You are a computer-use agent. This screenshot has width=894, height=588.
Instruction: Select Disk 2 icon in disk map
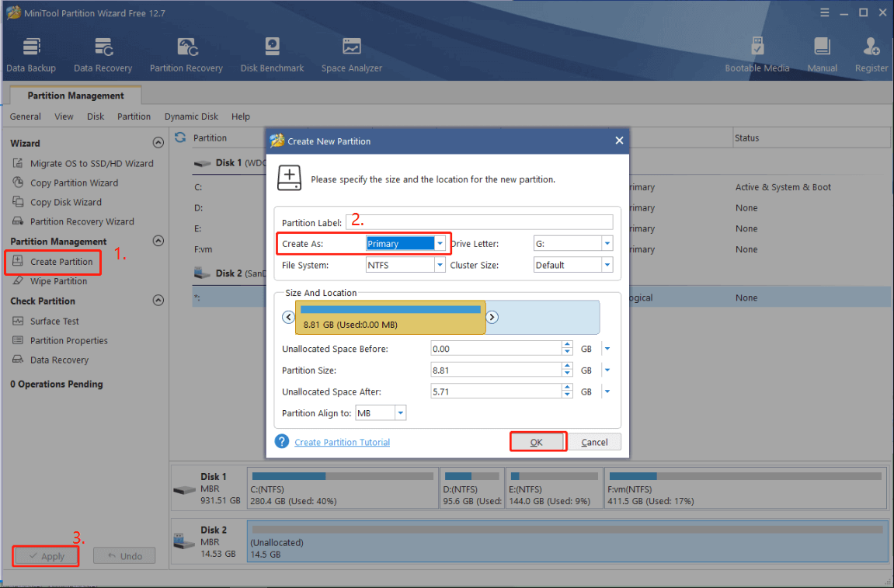coord(184,541)
